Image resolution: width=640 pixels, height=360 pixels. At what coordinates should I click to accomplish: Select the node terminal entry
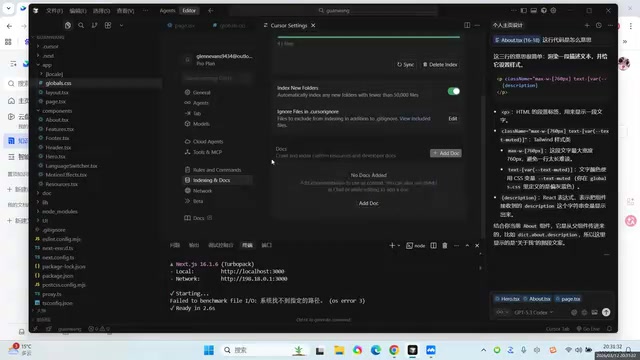(416, 245)
